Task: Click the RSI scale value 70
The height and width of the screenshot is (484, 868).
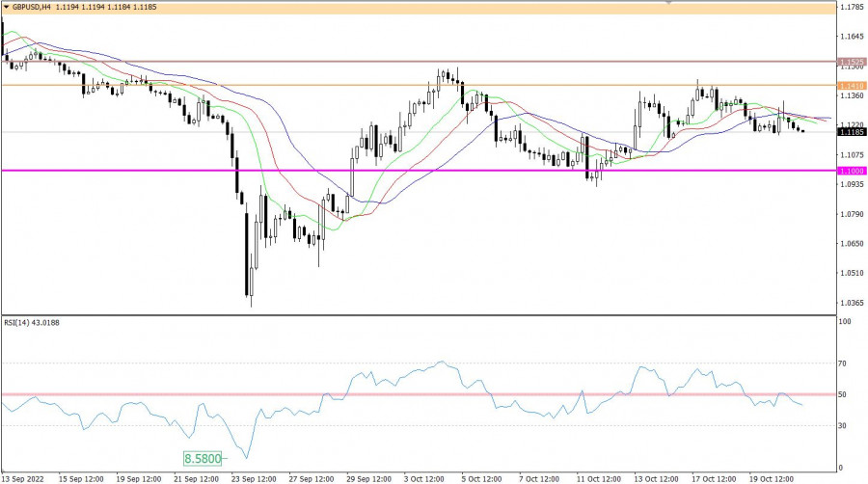Action: pos(844,363)
